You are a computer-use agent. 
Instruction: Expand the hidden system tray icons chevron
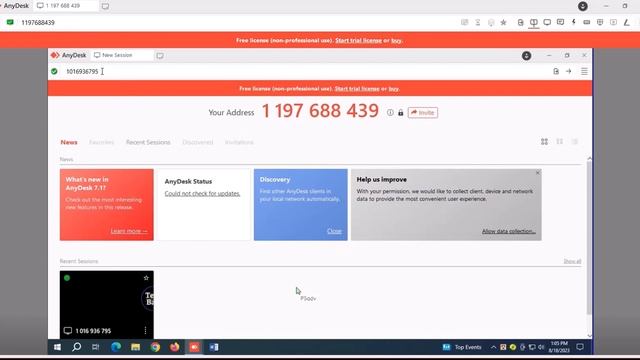pyautogui.click(x=493, y=347)
